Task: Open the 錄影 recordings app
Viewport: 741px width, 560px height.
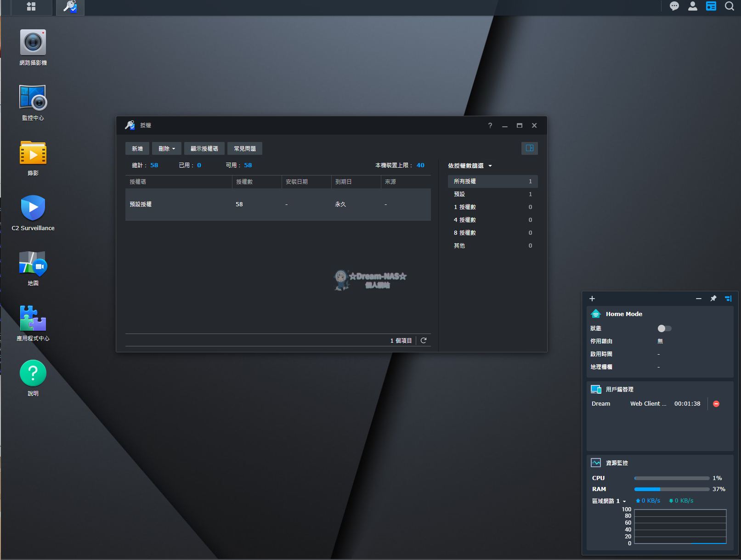Action: pyautogui.click(x=33, y=152)
